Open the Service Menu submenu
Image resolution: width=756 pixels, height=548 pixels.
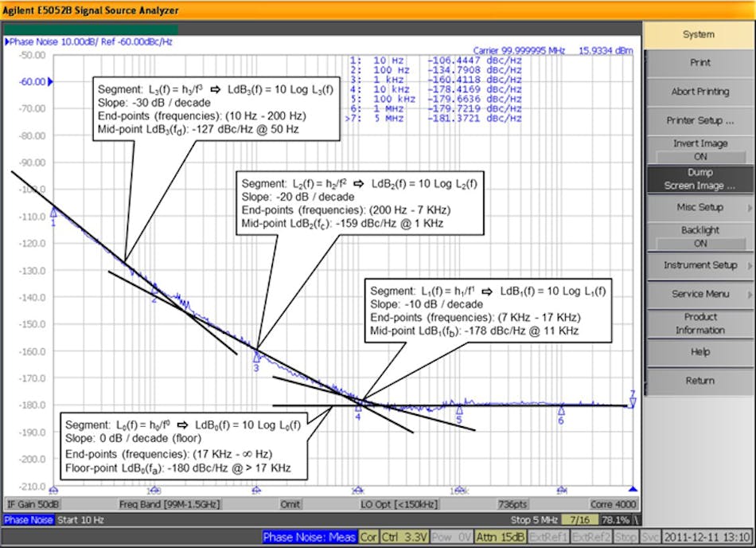pyautogui.click(x=699, y=294)
